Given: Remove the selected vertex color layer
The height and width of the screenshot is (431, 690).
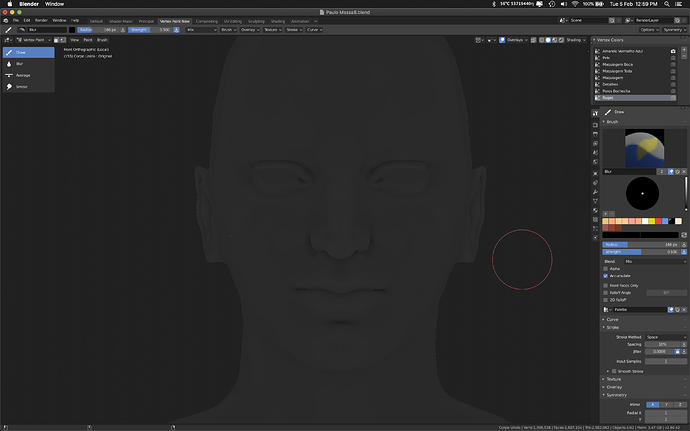Looking at the screenshot, I should point(684,56).
